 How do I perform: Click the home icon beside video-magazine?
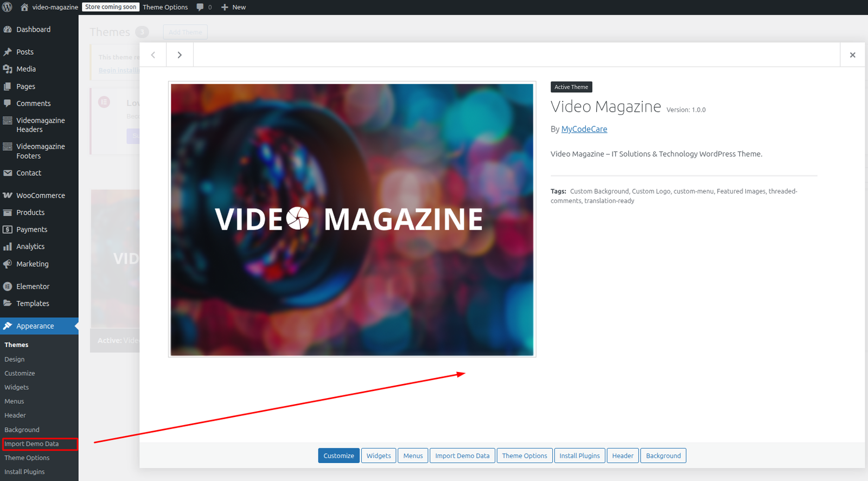(24, 7)
